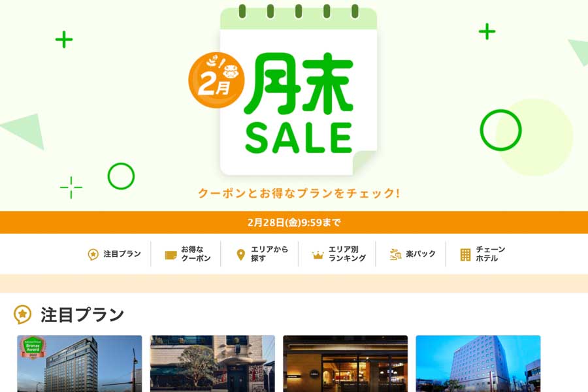Viewport: 588px width, 392px height.
Task: Select the fourth hotel thumbnail with blue building
Action: pos(478,364)
